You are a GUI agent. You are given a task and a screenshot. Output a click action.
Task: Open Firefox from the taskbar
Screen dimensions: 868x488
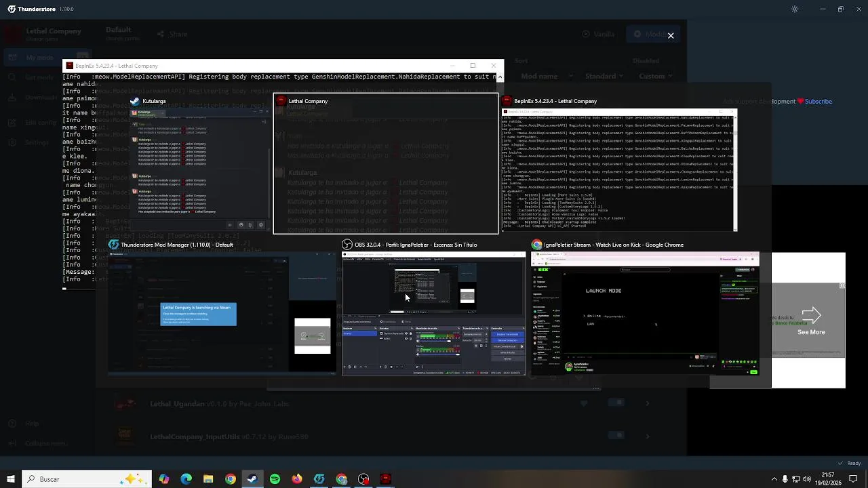click(x=297, y=479)
